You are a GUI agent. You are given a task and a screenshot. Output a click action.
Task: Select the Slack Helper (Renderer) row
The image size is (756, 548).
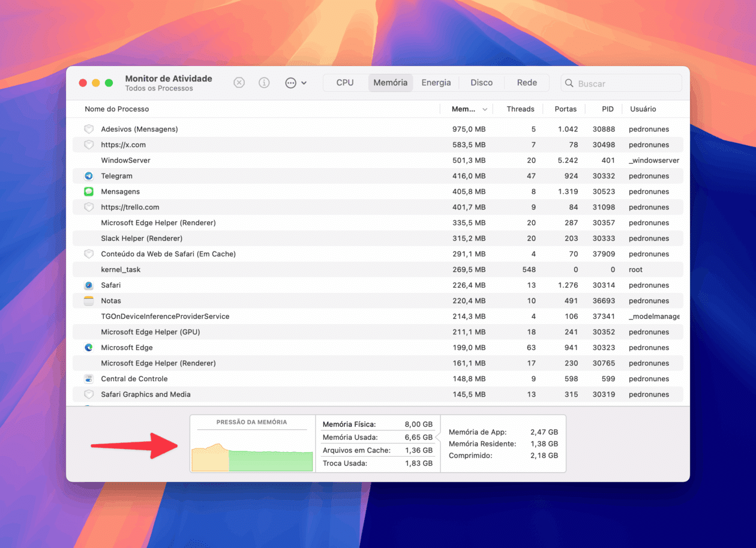point(378,238)
